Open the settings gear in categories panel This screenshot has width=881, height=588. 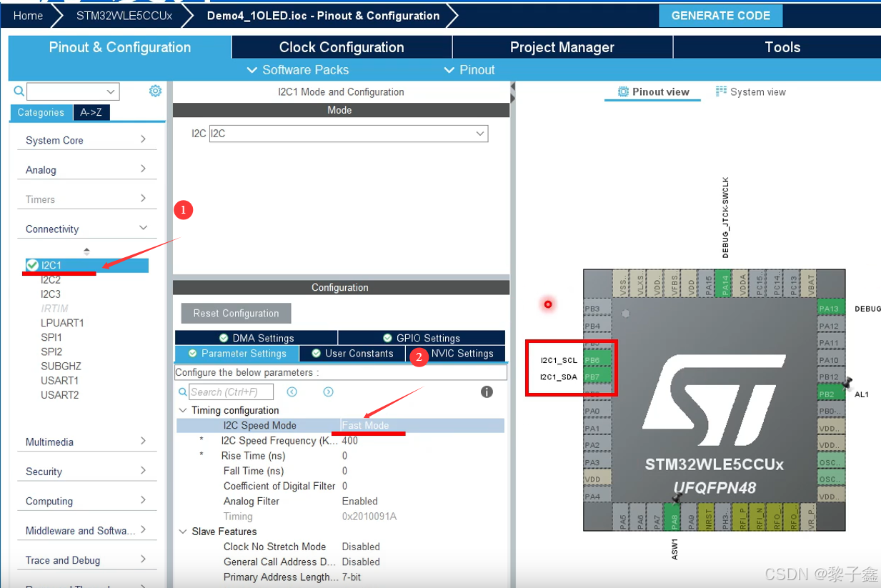pyautogui.click(x=155, y=91)
